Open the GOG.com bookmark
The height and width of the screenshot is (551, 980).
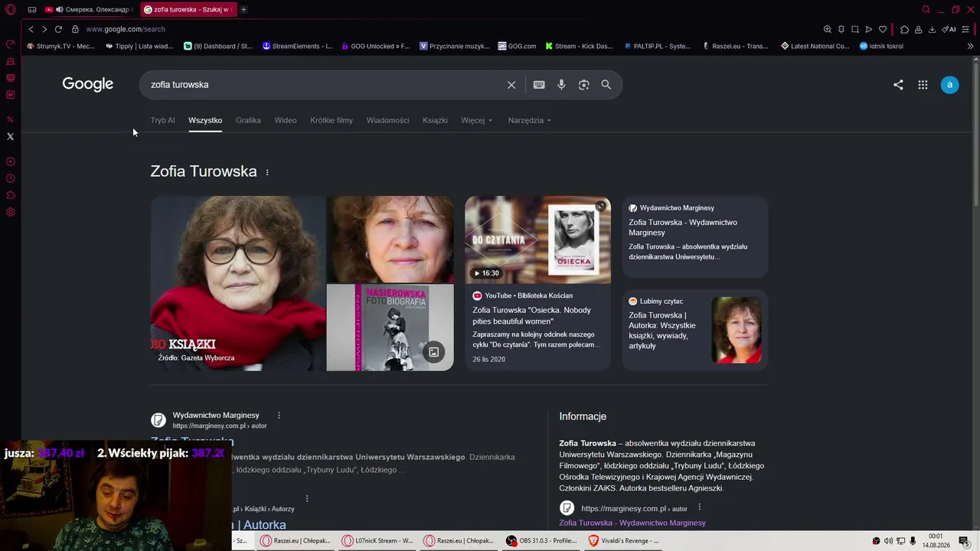(517, 46)
